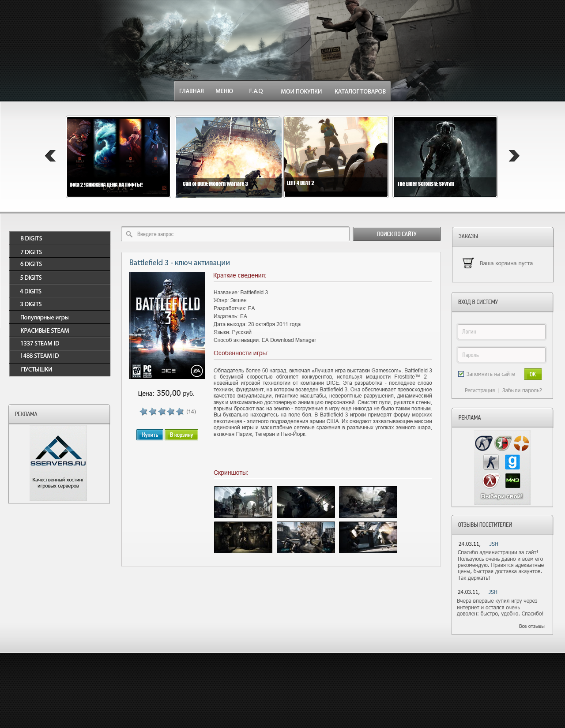Select the 8 DIGITS category
This screenshot has height=728, width=565.
pyautogui.click(x=60, y=238)
